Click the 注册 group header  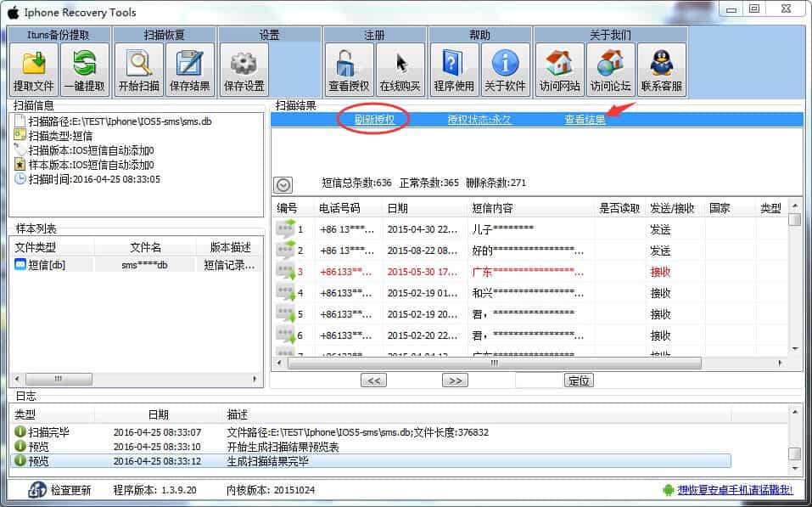tap(374, 35)
